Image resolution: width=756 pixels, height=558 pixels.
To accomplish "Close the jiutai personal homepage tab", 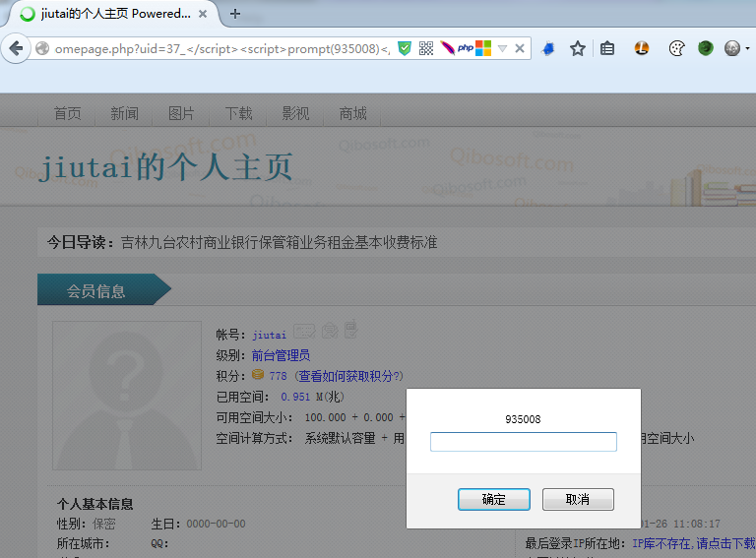I will point(203,14).
